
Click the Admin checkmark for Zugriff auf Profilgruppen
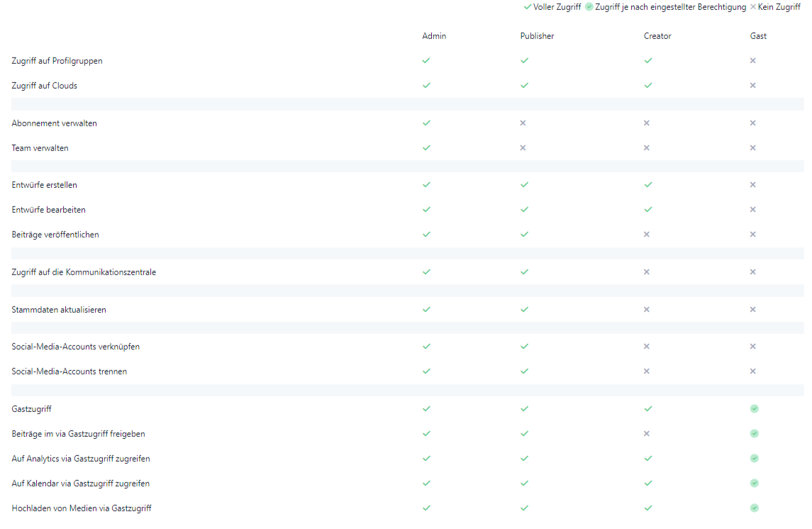point(426,60)
